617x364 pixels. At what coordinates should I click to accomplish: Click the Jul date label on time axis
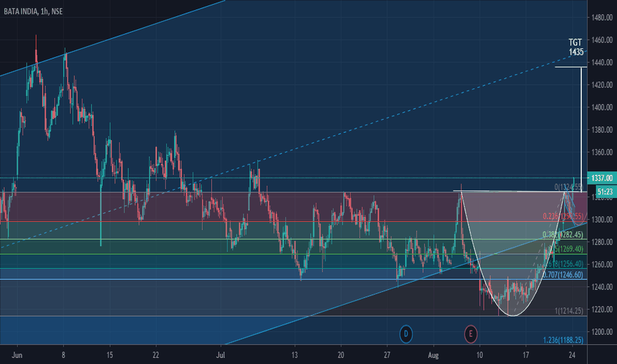click(220, 355)
